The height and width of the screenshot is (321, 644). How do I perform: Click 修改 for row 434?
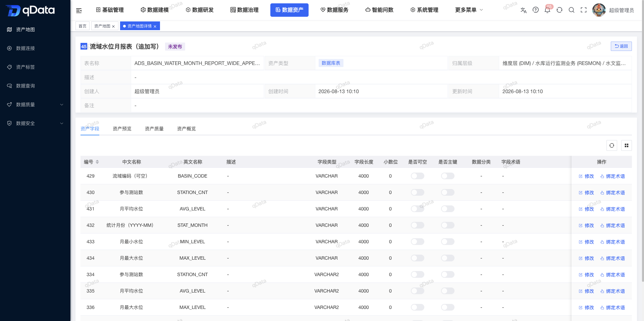(x=586, y=258)
